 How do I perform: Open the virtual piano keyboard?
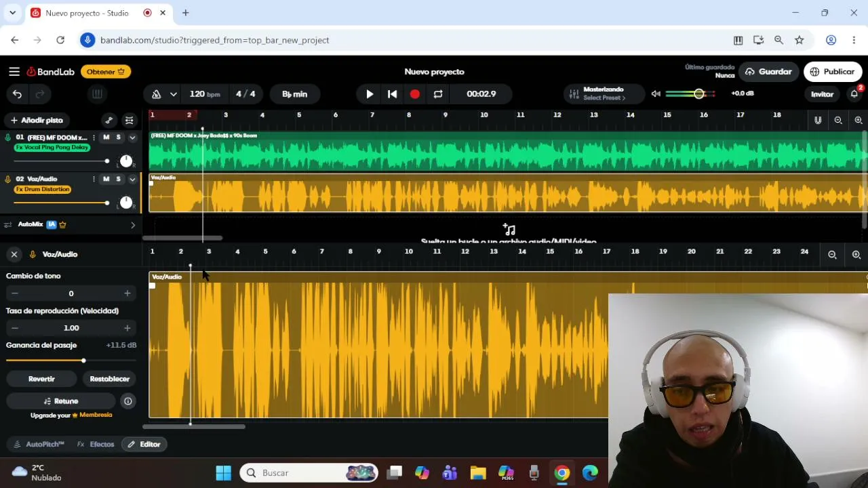coord(97,94)
